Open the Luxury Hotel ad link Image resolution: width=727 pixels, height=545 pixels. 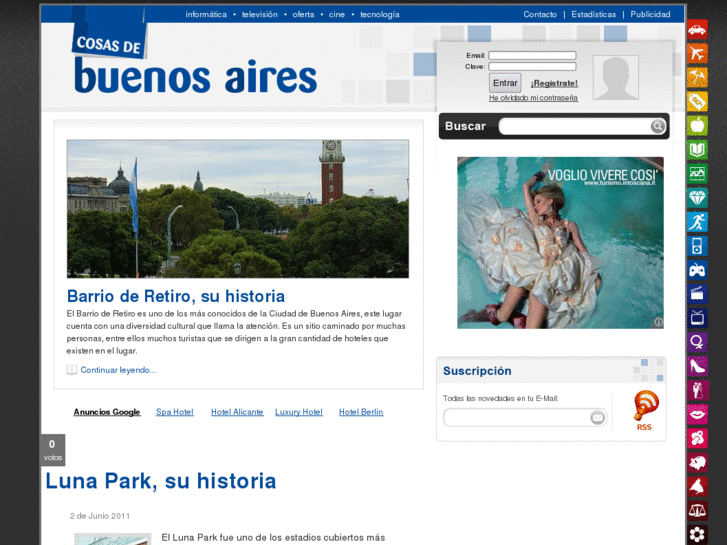tap(299, 412)
